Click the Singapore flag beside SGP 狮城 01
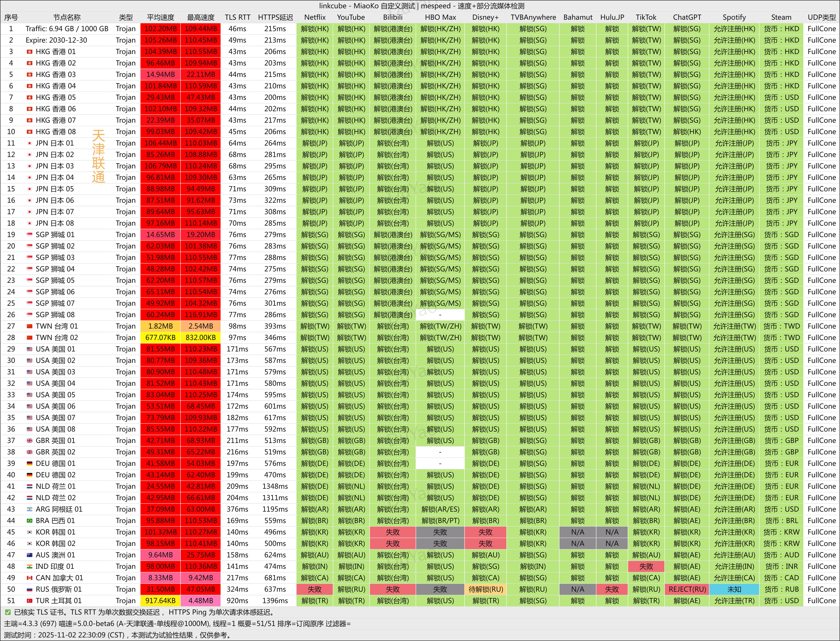The image size is (840, 641). [29, 235]
